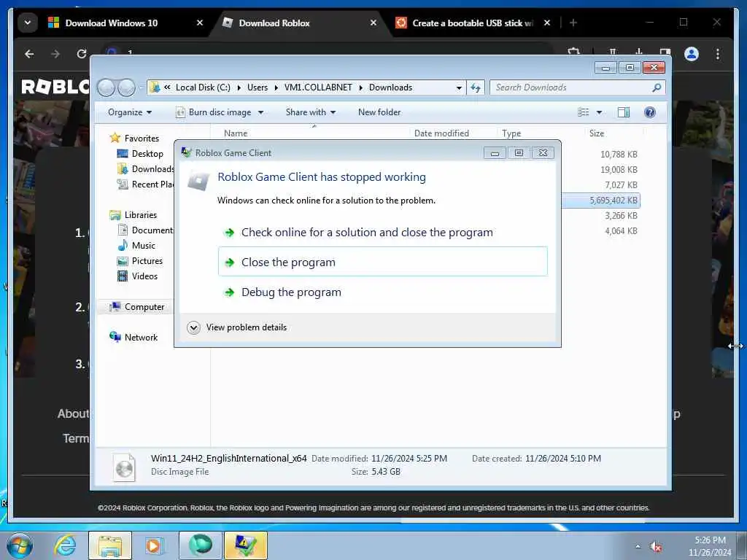Click the Change your view icon

pyautogui.click(x=583, y=112)
